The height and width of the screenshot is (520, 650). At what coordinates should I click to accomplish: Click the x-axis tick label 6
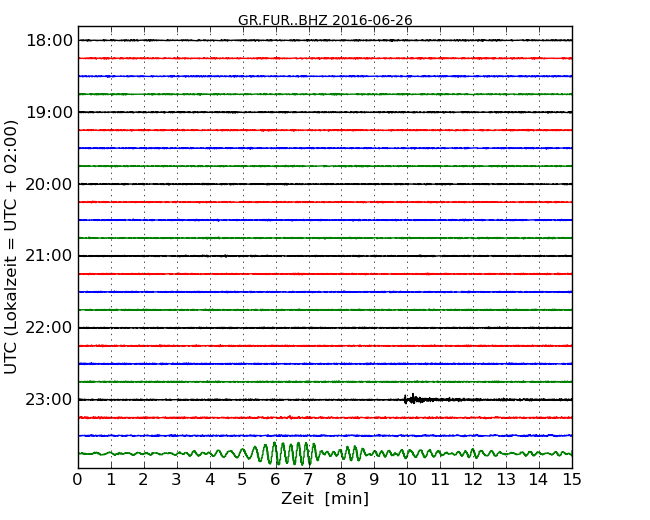pos(276,480)
